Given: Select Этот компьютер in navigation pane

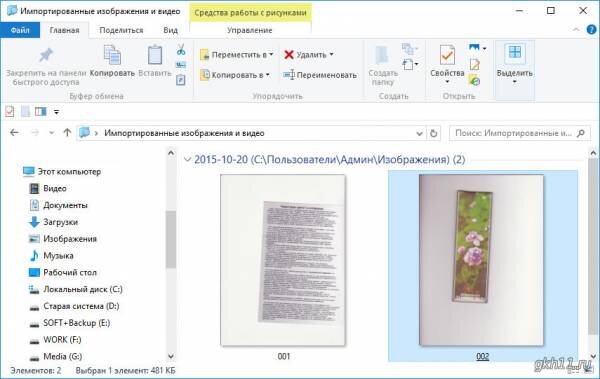Looking at the screenshot, I should (62, 172).
